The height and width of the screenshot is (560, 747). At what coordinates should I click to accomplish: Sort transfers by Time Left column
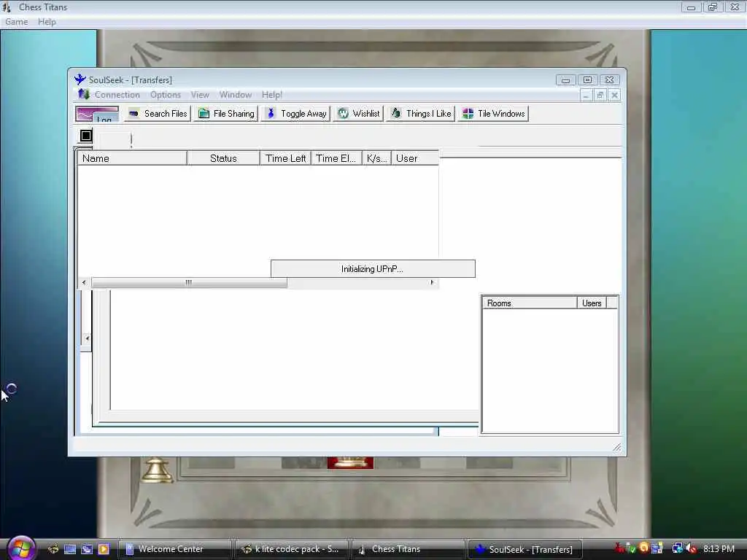pos(285,158)
